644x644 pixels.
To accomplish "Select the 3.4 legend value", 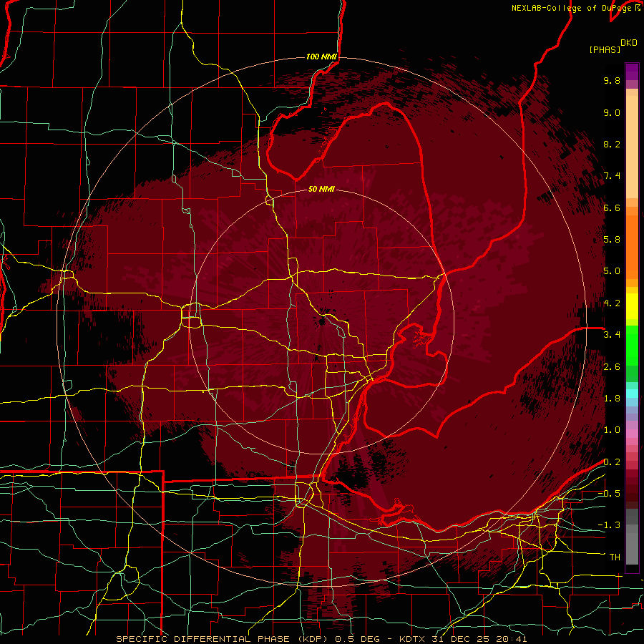I will click(612, 335).
